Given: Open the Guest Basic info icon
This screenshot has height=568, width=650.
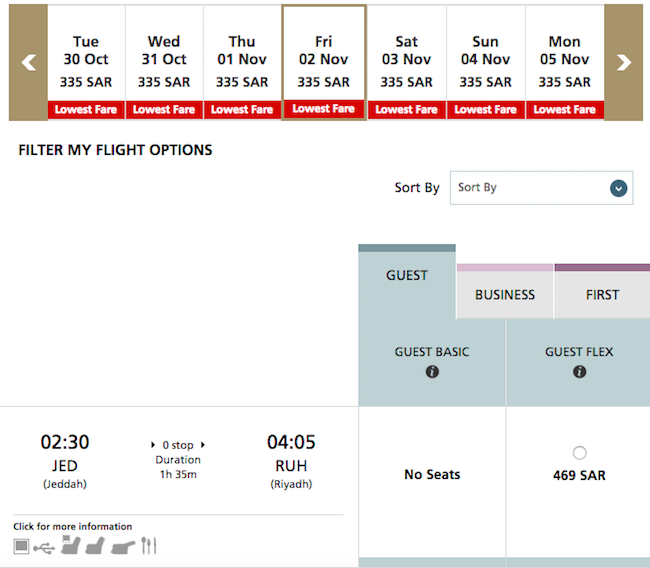Looking at the screenshot, I should tap(432, 371).
